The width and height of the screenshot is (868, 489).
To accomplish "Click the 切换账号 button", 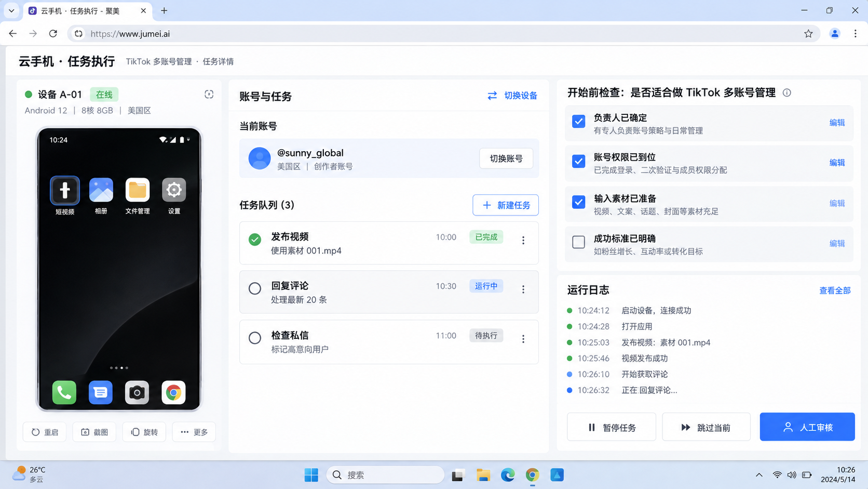I will coord(506,158).
